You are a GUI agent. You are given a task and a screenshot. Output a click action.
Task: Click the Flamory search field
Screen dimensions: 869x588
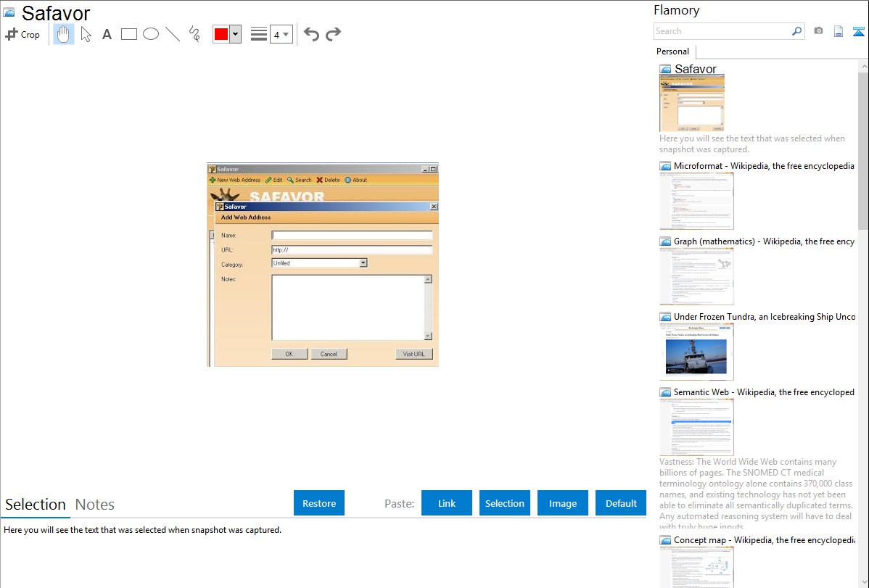[722, 31]
